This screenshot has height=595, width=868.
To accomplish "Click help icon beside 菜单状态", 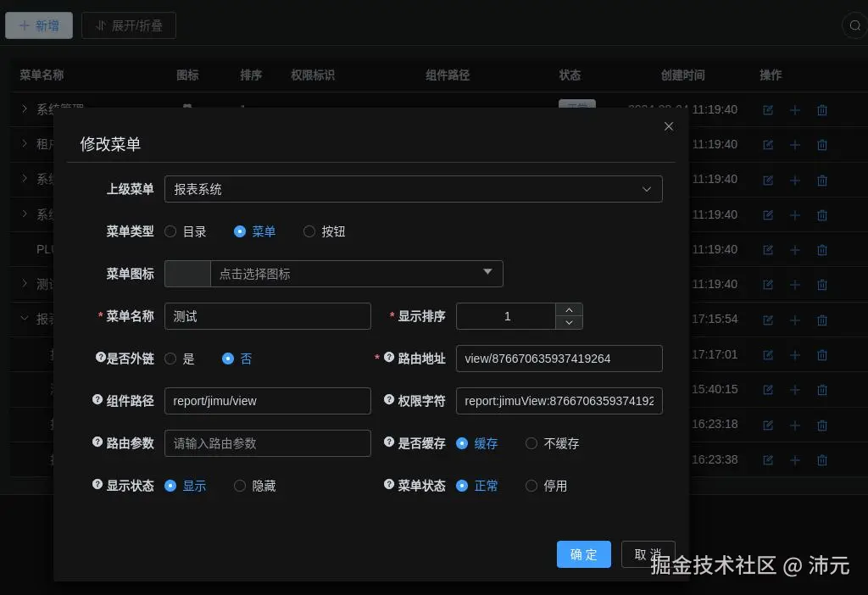I will pyautogui.click(x=389, y=484).
